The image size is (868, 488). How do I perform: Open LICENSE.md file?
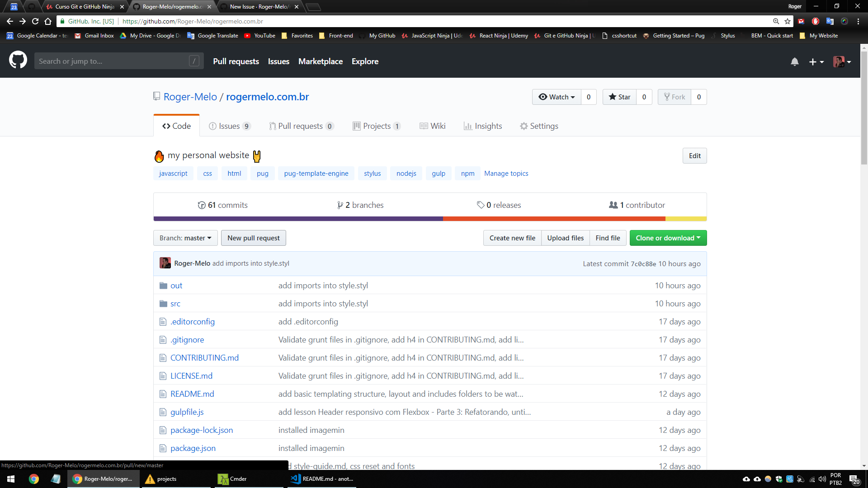[191, 376]
